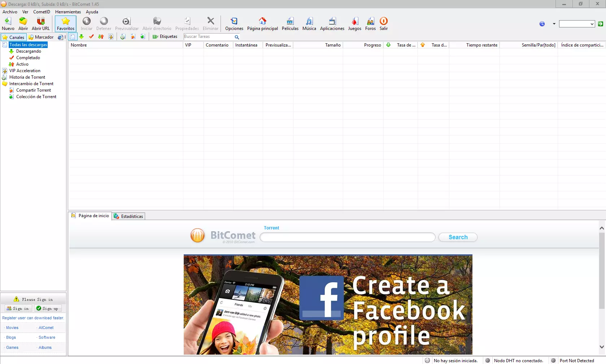Click the Juegos toolbar icon
Image resolution: width=606 pixels, height=364 pixels.
click(x=354, y=24)
